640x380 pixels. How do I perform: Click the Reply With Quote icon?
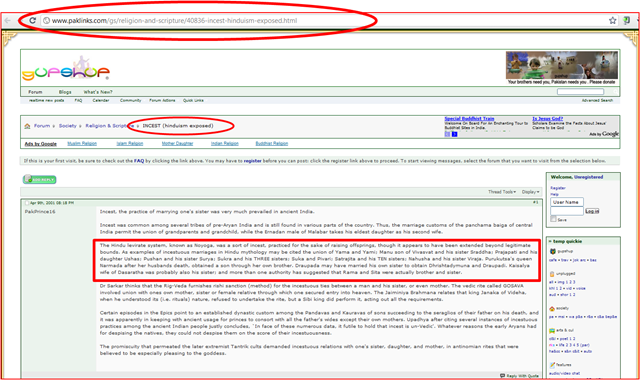point(502,376)
